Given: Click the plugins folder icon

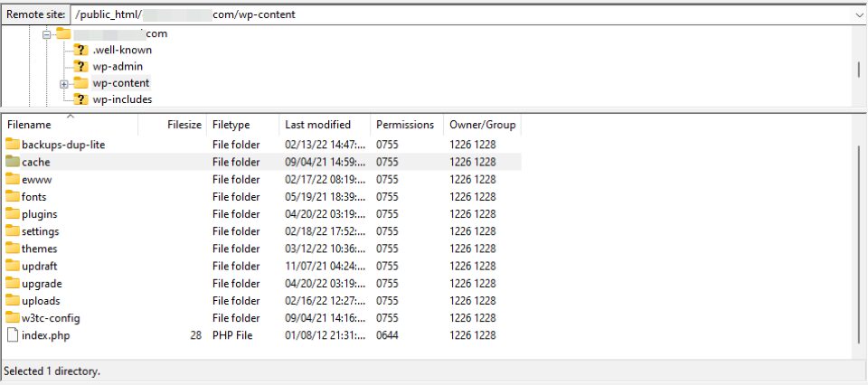Looking at the screenshot, I should pyautogui.click(x=13, y=213).
